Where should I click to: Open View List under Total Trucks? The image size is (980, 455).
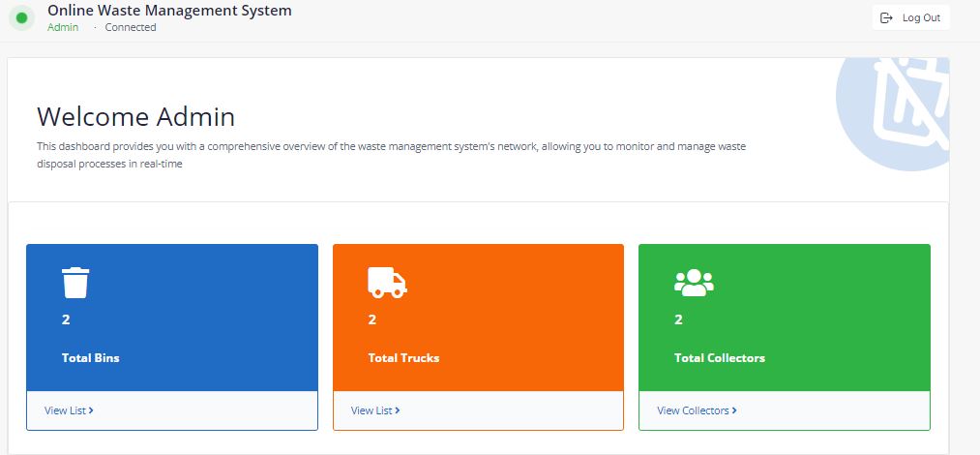click(x=375, y=410)
